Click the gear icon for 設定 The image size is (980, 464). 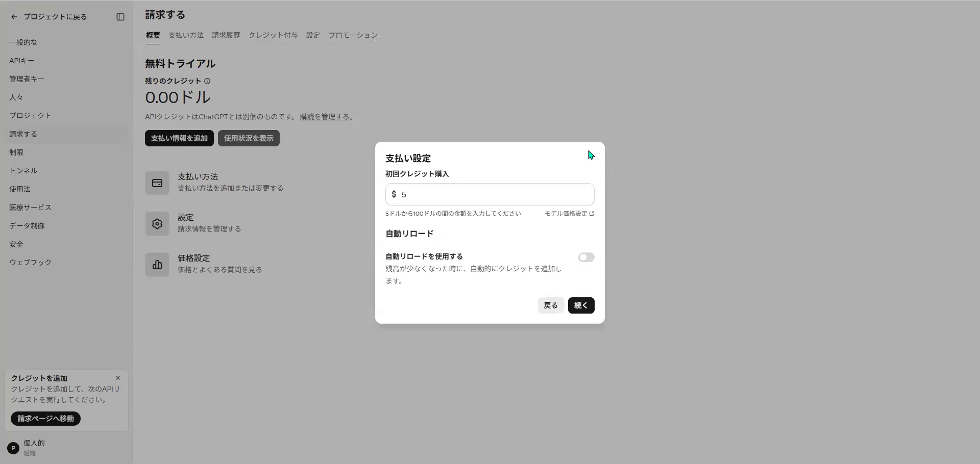(157, 224)
